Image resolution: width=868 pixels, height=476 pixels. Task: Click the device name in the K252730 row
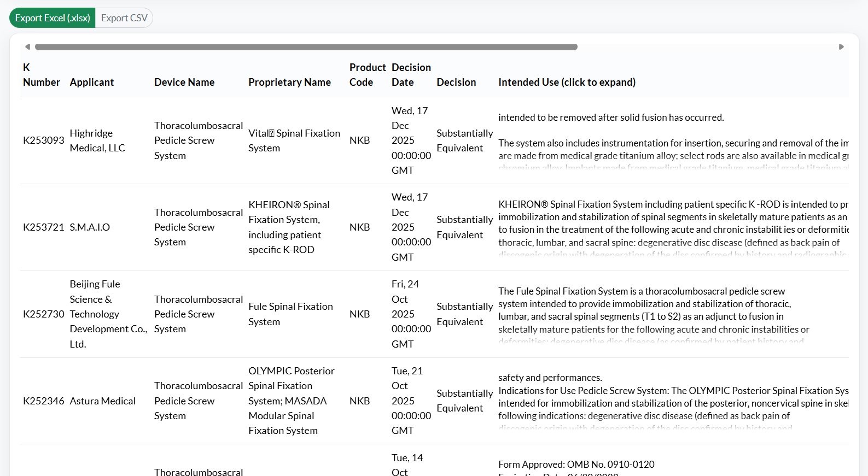coord(199,314)
